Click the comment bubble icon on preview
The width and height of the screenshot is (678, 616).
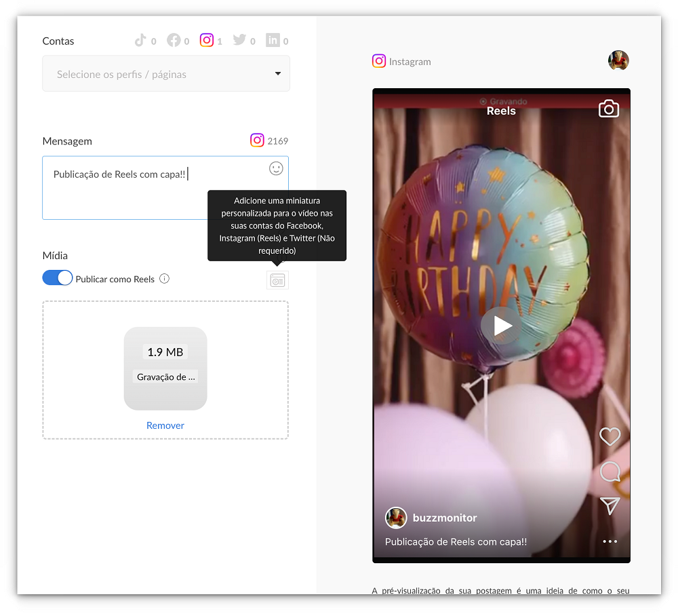[x=610, y=471]
